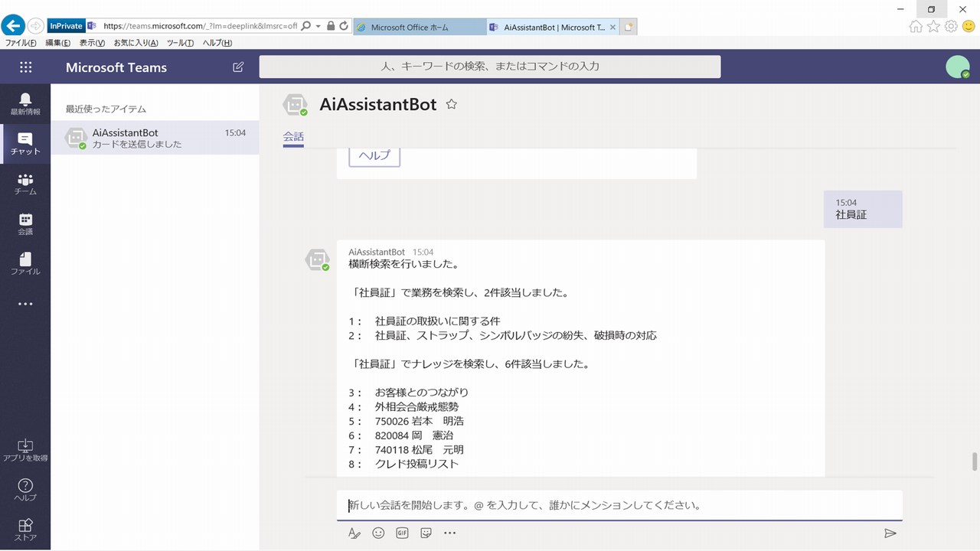Refresh the page in browser
The height and width of the screenshot is (551, 980).
click(344, 26)
